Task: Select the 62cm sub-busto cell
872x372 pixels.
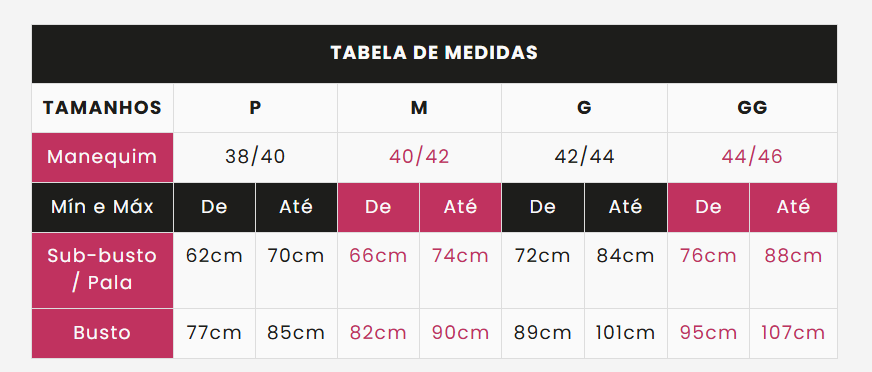Action: coord(215,270)
